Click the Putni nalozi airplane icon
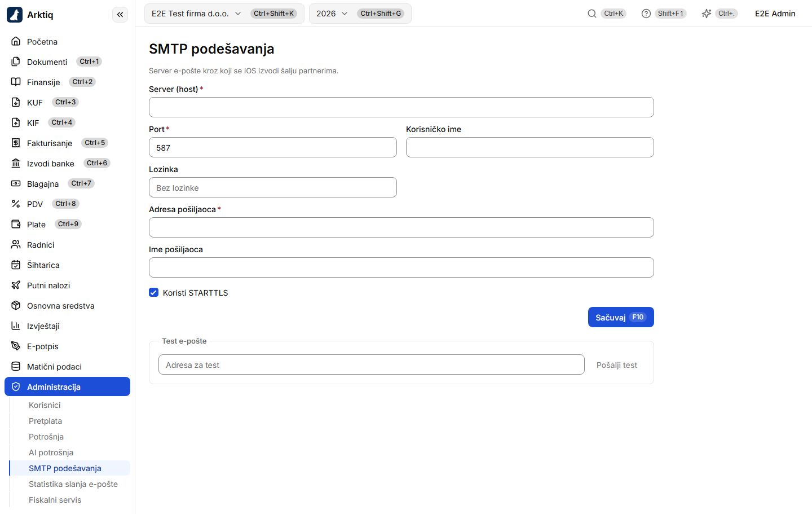Screen dimensions: 812x514 (16, 285)
